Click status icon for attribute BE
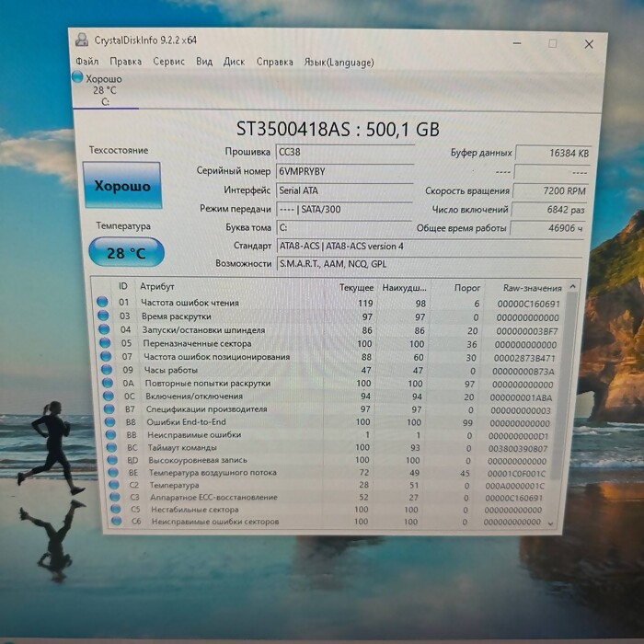The height and width of the screenshot is (644, 644). click(x=113, y=472)
